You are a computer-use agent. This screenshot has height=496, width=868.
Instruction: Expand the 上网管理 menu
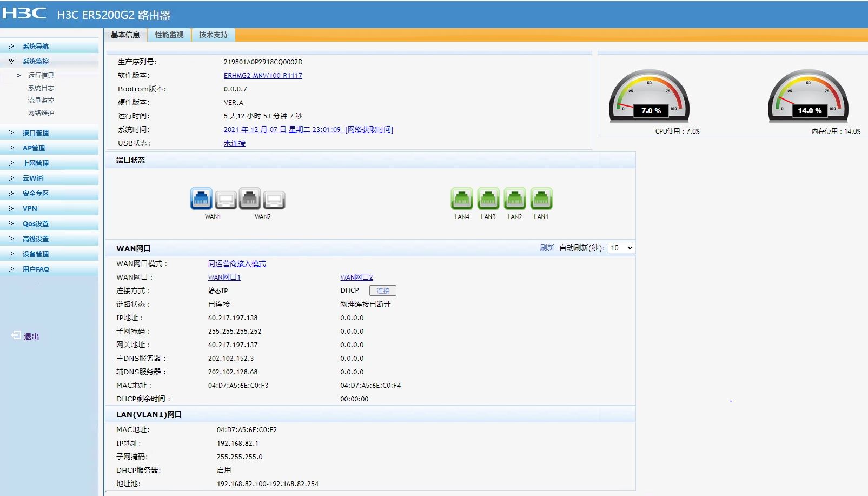49,163
